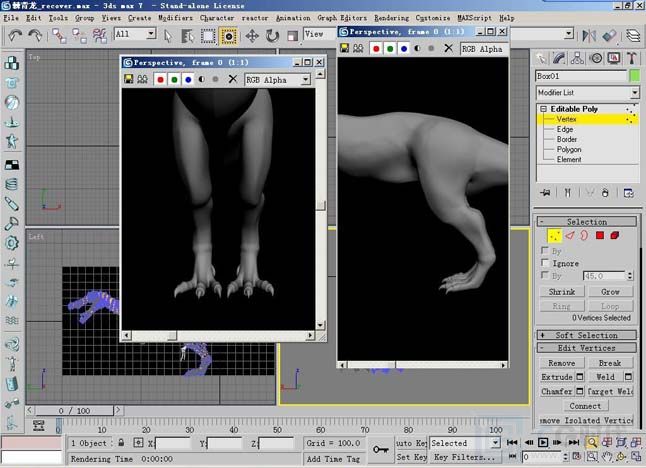Screen dimensions: 646x468
Task: Toggle the By Angle checkbox
Action: click(x=545, y=275)
